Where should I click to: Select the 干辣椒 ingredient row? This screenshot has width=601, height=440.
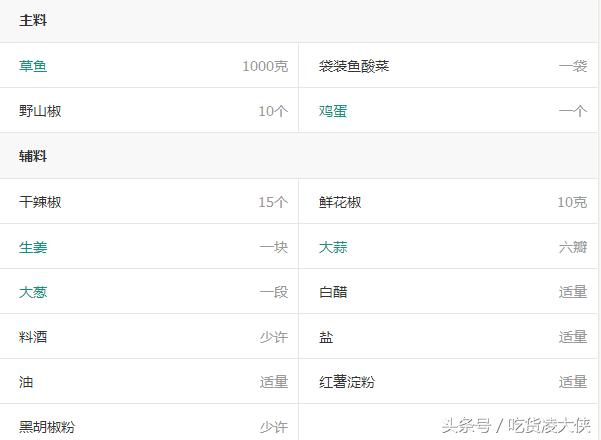coord(40,202)
